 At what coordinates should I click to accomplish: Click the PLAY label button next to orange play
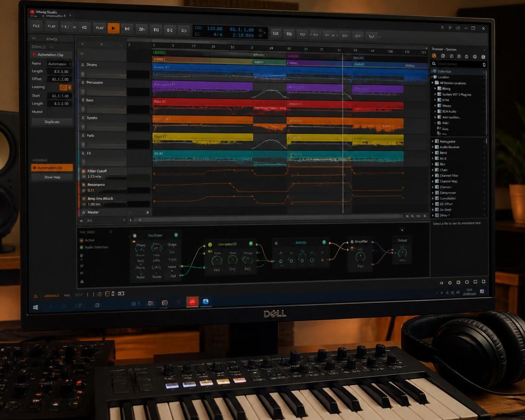[100, 28]
